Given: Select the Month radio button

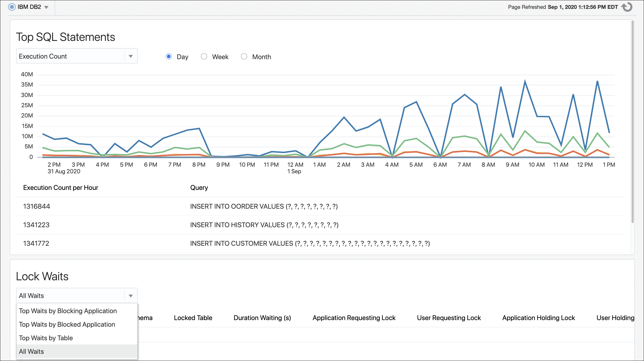Looking at the screenshot, I should coord(244,56).
